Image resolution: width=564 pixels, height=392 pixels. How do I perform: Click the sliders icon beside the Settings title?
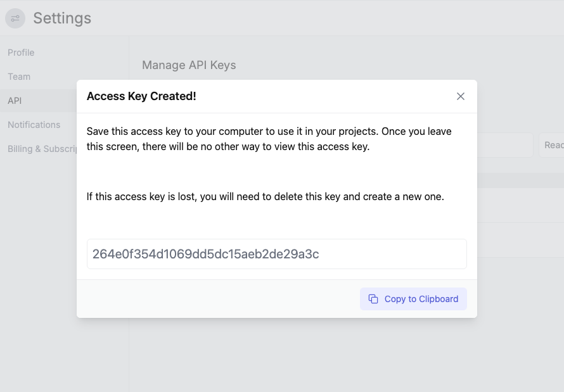click(15, 18)
